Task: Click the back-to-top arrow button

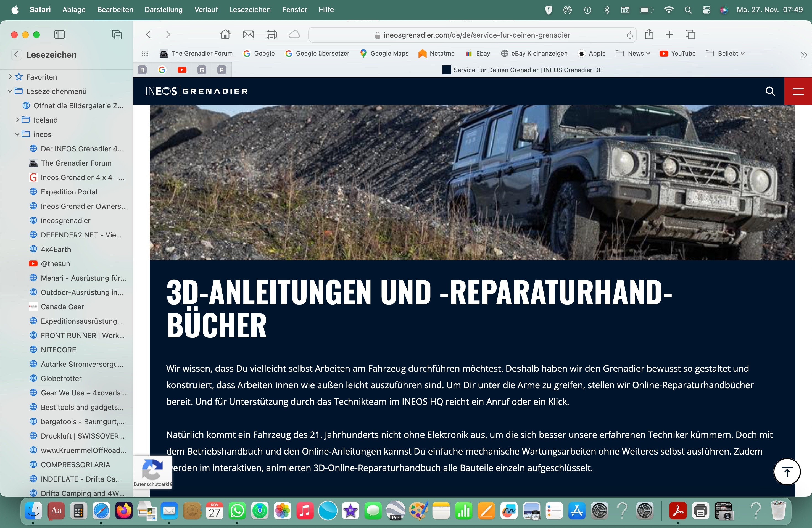Action: click(x=787, y=472)
